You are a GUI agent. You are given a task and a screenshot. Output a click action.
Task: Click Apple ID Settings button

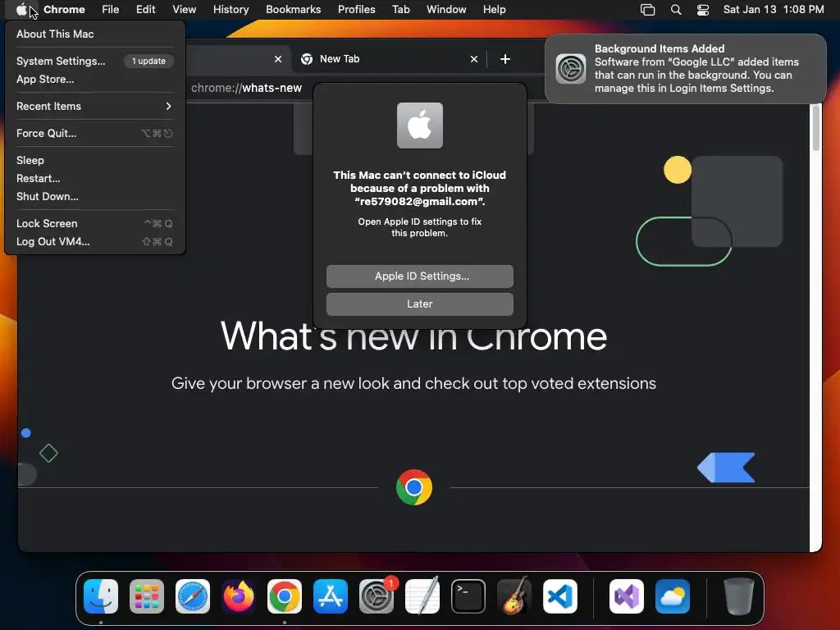[x=420, y=276]
